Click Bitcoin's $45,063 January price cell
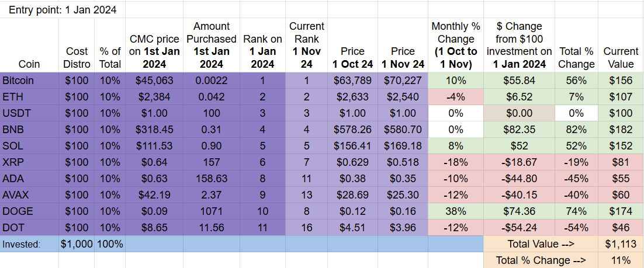644x268 pixels. click(154, 81)
